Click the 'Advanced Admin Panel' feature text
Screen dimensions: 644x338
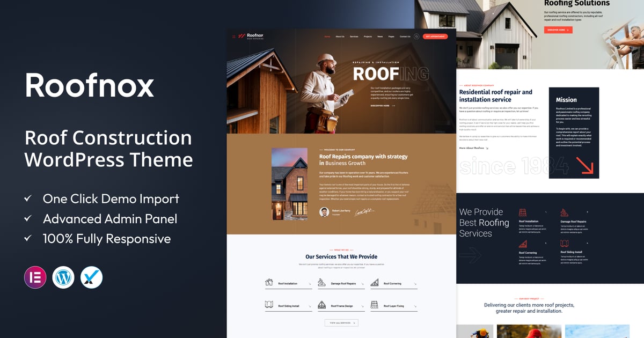[110, 219]
